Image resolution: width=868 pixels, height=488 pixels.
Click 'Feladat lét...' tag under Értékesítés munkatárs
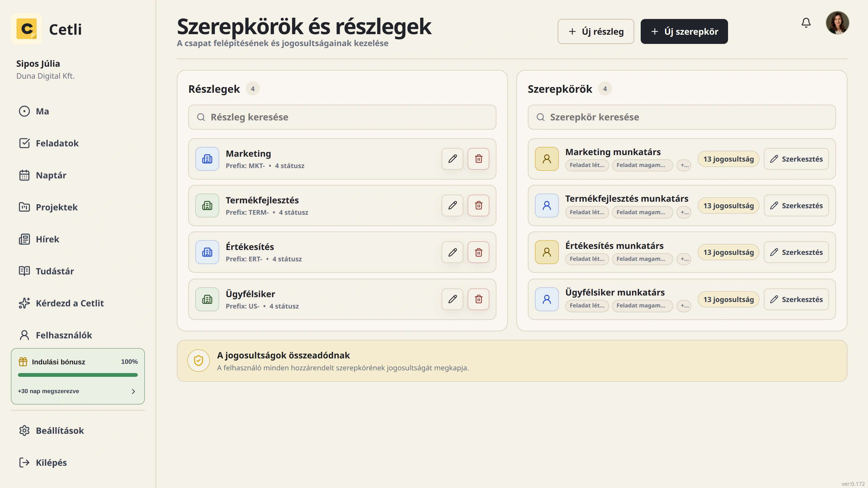(587, 259)
